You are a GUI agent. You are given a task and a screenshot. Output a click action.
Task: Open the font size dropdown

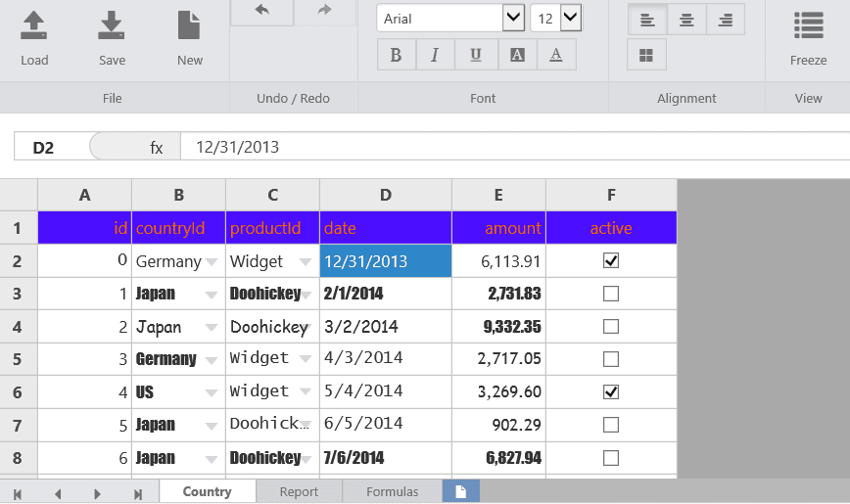pos(570,18)
